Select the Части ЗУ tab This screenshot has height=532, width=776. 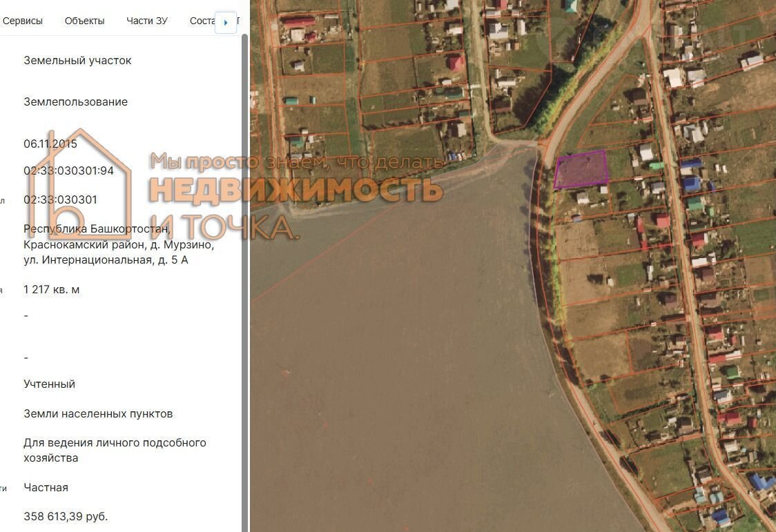[x=146, y=21]
